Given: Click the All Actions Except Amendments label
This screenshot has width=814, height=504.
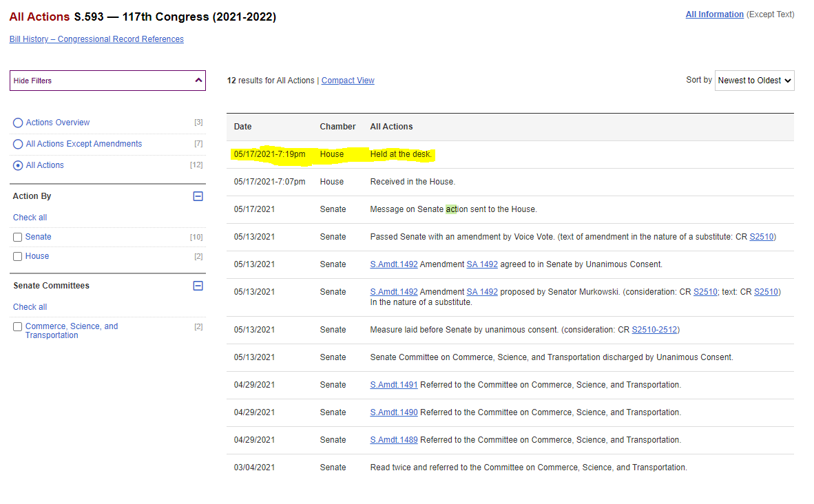Looking at the screenshot, I should click(x=83, y=144).
